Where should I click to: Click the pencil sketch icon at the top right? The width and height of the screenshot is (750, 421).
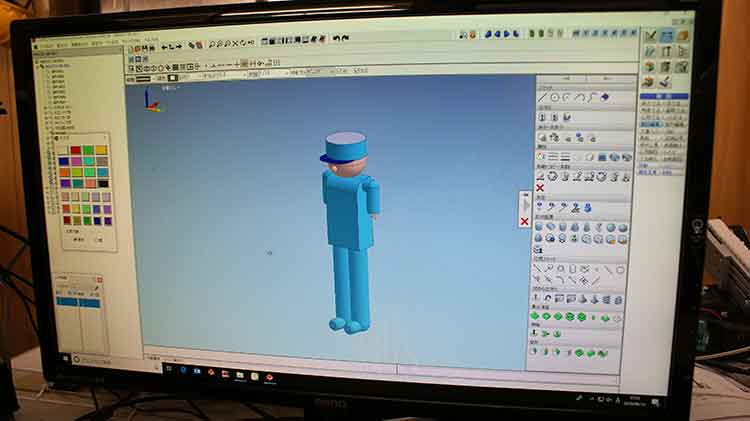651,36
